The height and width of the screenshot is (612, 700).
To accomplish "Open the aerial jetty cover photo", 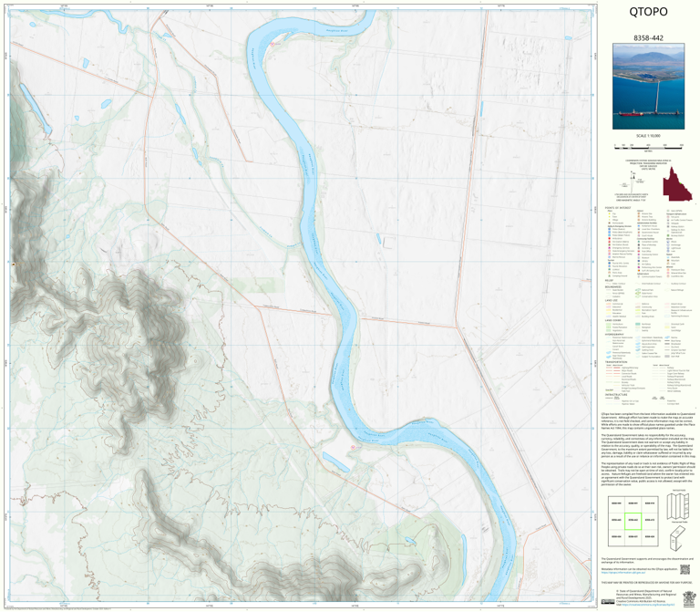I will [x=648, y=87].
